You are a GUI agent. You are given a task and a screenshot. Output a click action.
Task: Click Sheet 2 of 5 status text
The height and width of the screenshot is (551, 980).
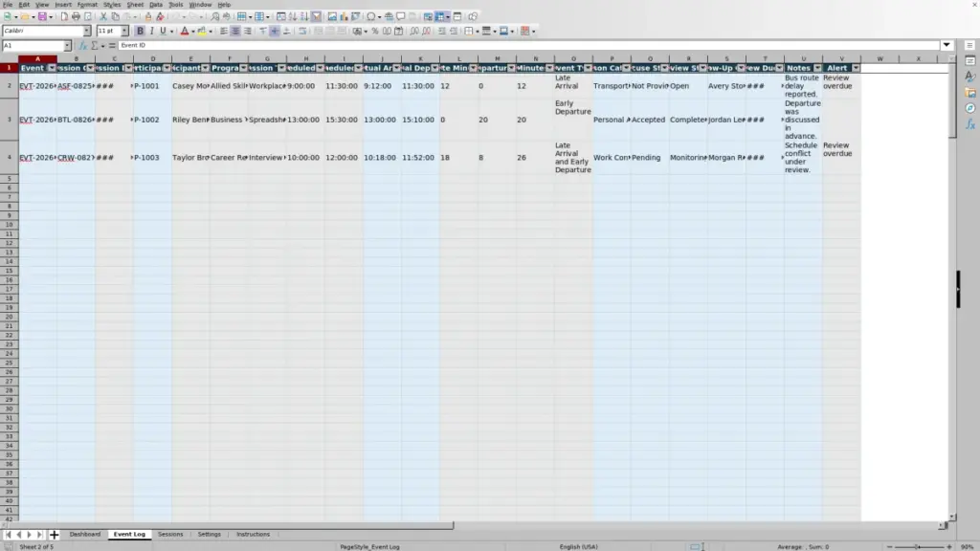pyautogui.click(x=36, y=546)
